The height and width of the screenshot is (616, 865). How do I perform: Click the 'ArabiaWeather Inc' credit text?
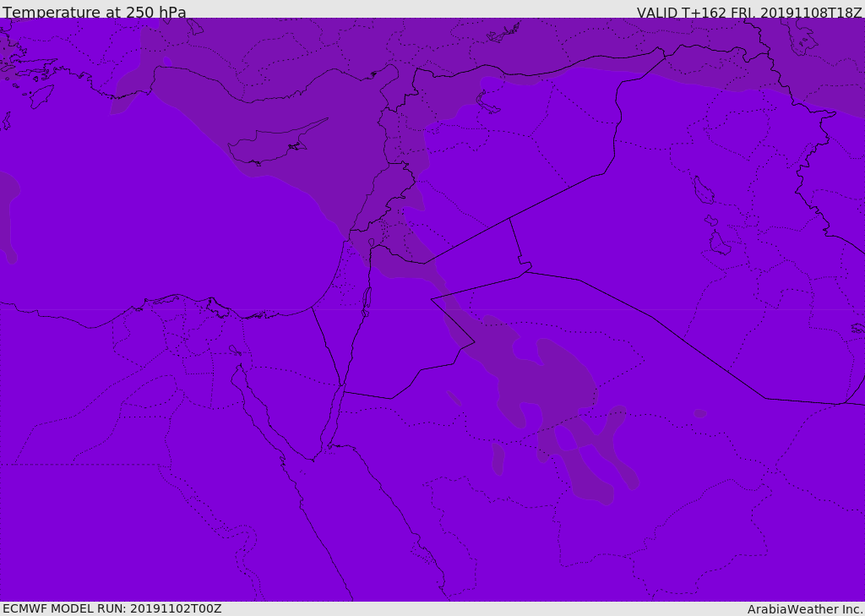tap(804, 609)
